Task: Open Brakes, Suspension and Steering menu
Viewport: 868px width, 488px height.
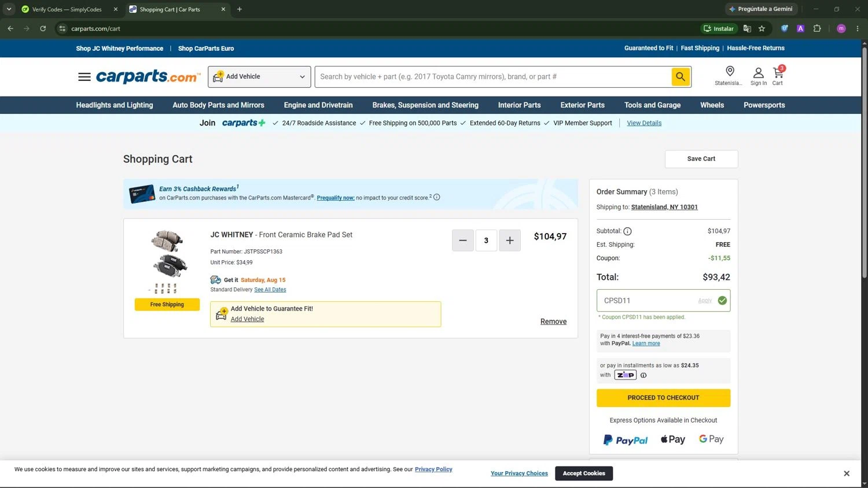Action: 425,105
